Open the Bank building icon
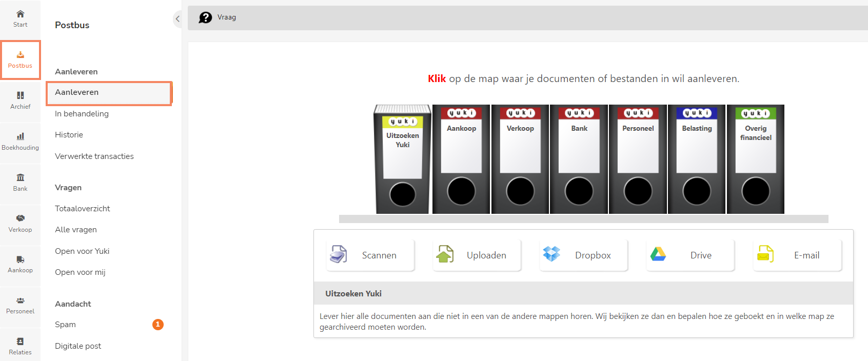868x361 pixels. (x=20, y=177)
